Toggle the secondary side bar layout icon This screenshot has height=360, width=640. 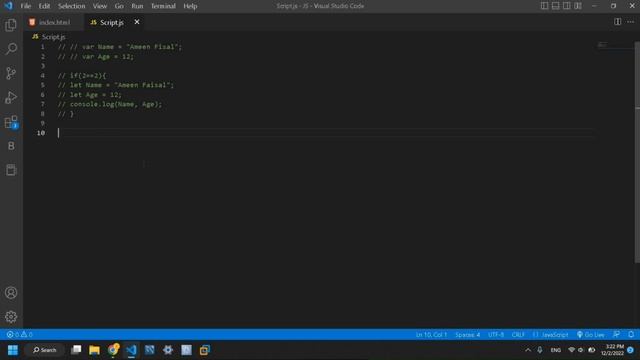(567, 6)
